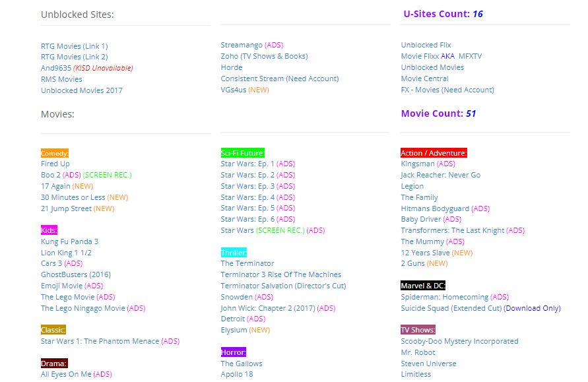Open The Terminator movie link

click(x=247, y=263)
